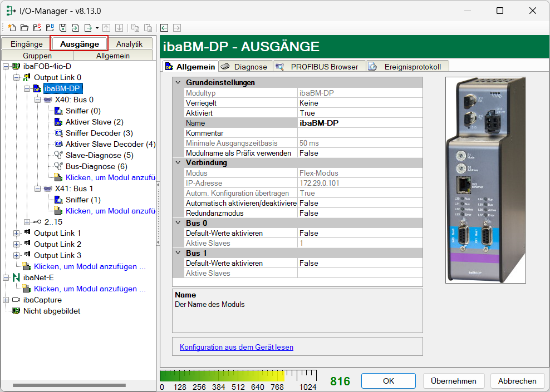Select the Nicht abgebildet node
Screen dimensions: 550x392
point(52,311)
